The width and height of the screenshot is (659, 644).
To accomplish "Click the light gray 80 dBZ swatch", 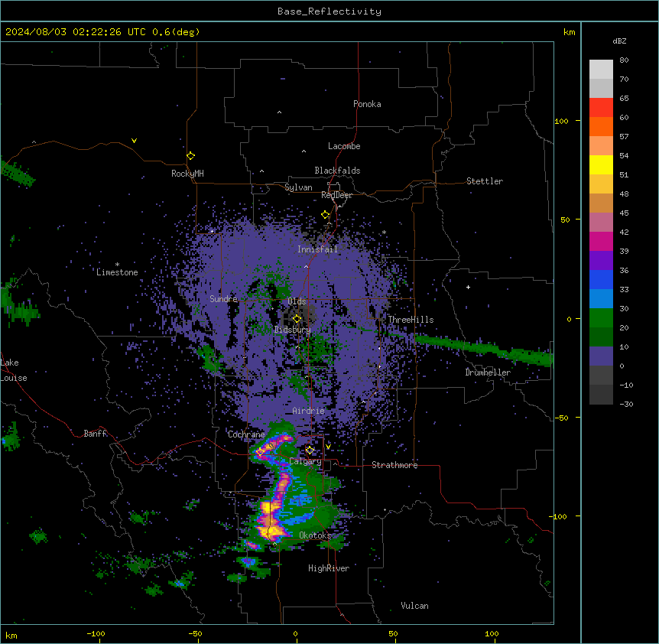I will tap(601, 70).
